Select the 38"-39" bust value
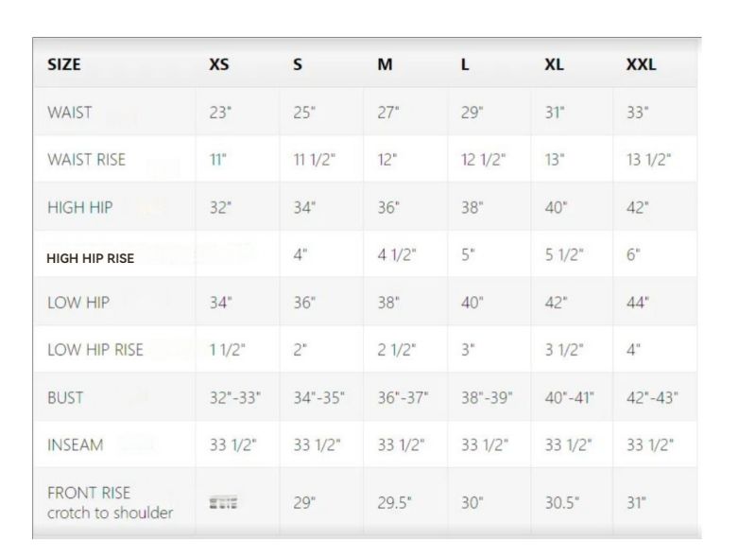756x557 pixels. [487, 398]
